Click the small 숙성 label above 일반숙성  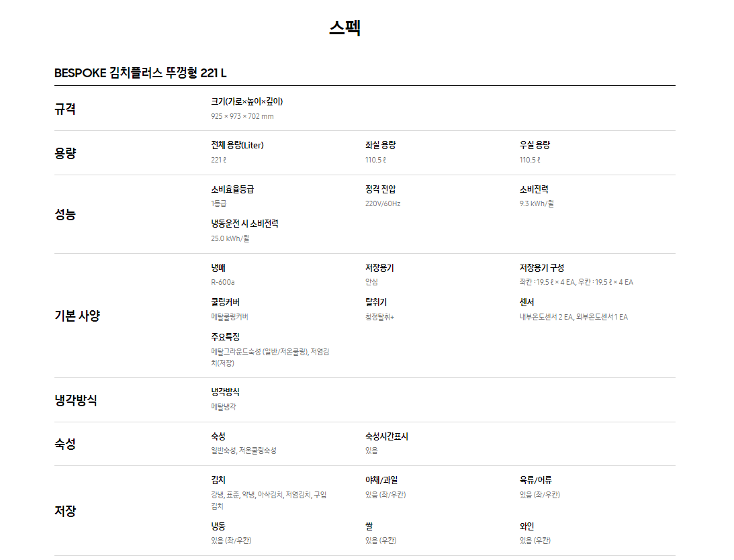218,436
